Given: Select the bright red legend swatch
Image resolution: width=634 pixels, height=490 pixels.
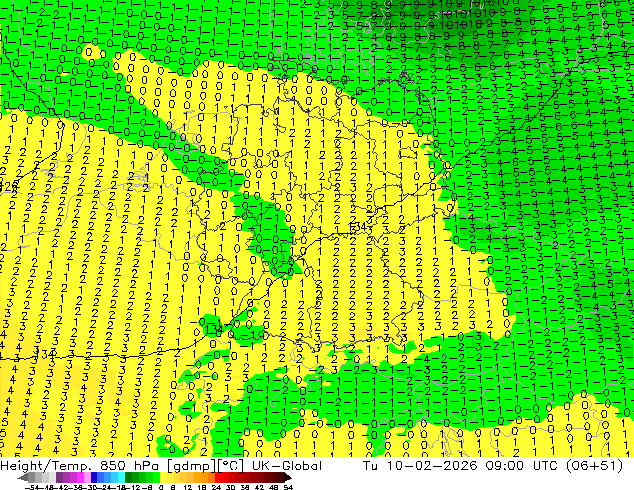Looking at the screenshot, I should [218, 478].
